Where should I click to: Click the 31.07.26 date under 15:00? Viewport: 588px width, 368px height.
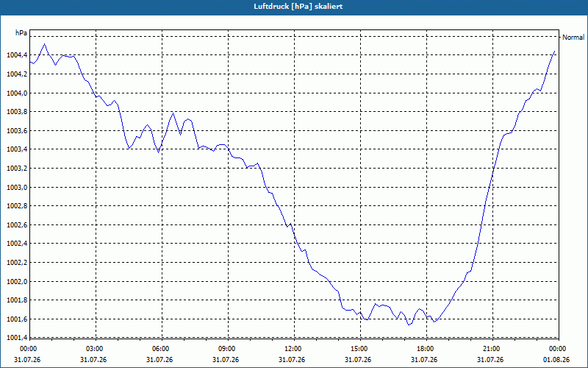(358, 360)
